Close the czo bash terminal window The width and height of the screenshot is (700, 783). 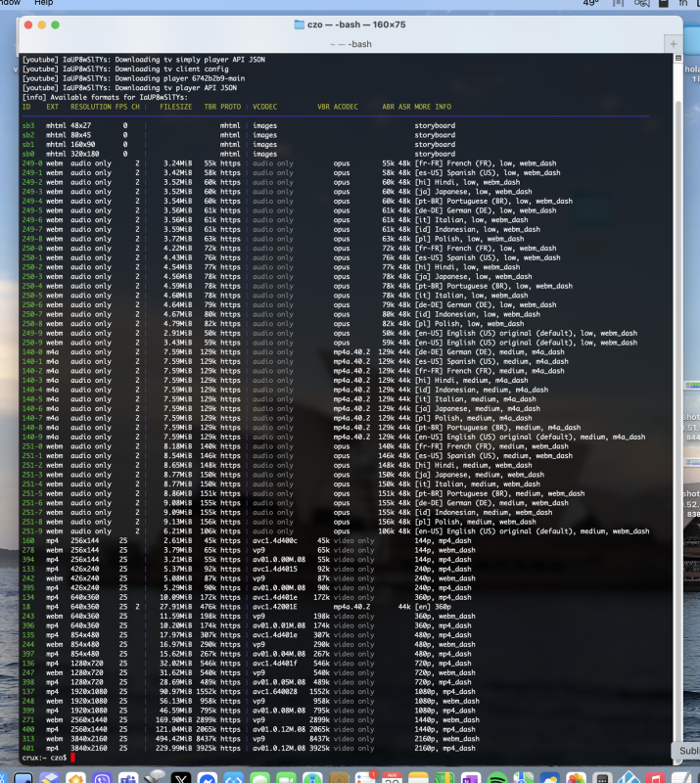[28, 25]
